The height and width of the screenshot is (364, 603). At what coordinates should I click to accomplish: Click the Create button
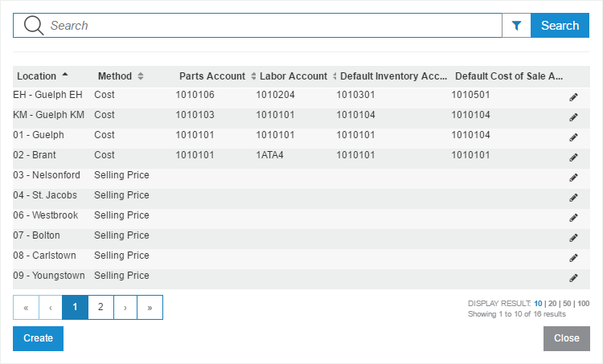point(38,338)
